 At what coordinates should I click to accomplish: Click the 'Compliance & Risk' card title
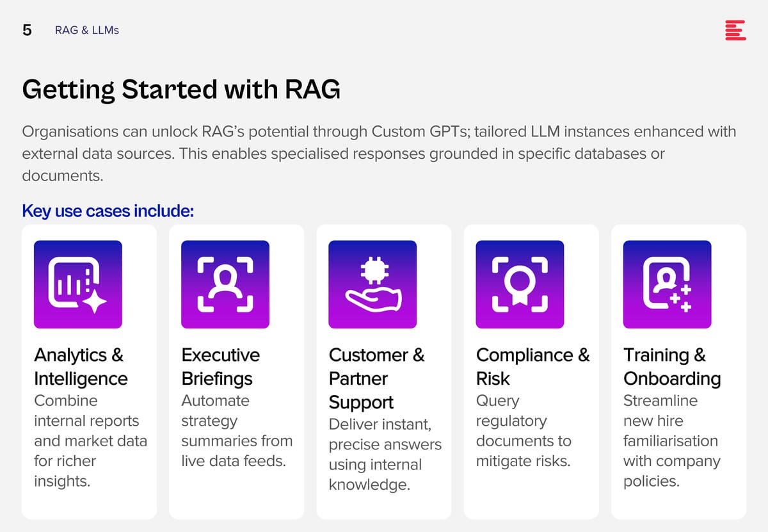point(533,367)
